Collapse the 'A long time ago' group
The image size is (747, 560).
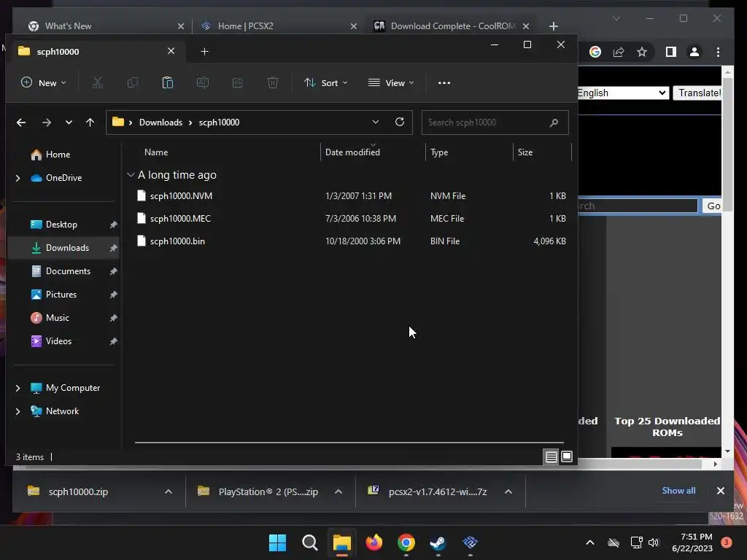point(131,175)
